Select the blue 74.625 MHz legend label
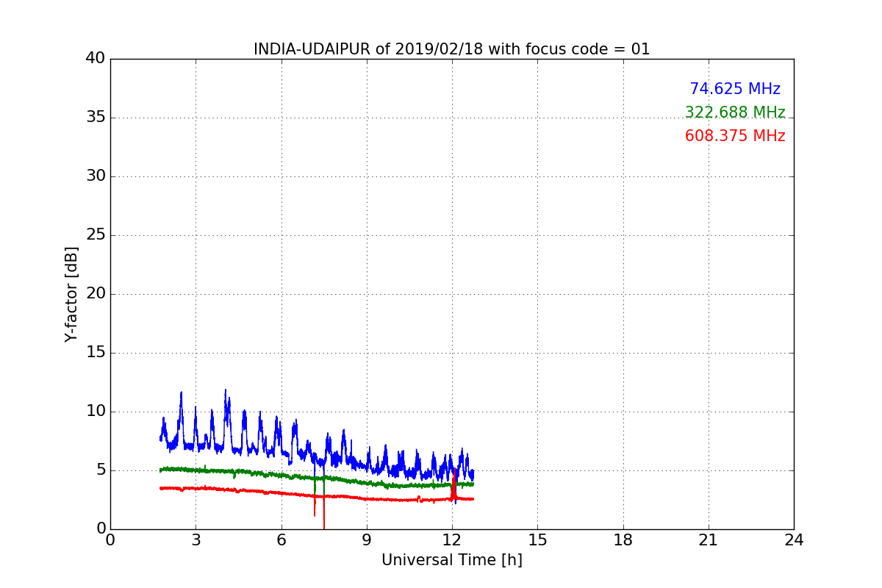 point(735,89)
